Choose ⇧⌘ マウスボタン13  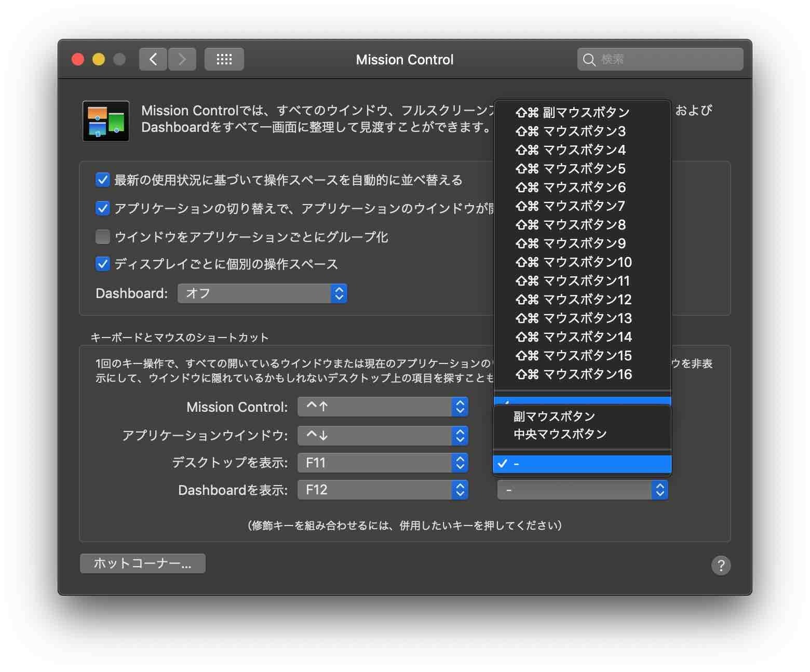click(583, 318)
